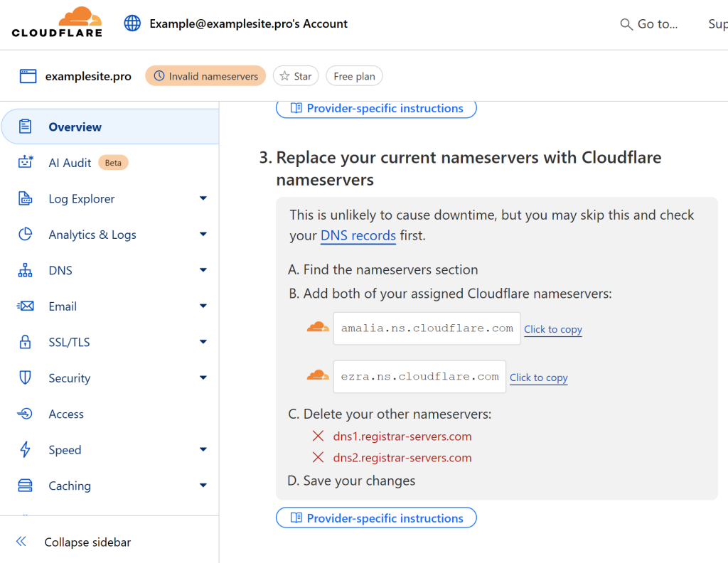
Task: Copy the amalia.ns.cloudflare.com nameserver
Action: [x=553, y=330]
